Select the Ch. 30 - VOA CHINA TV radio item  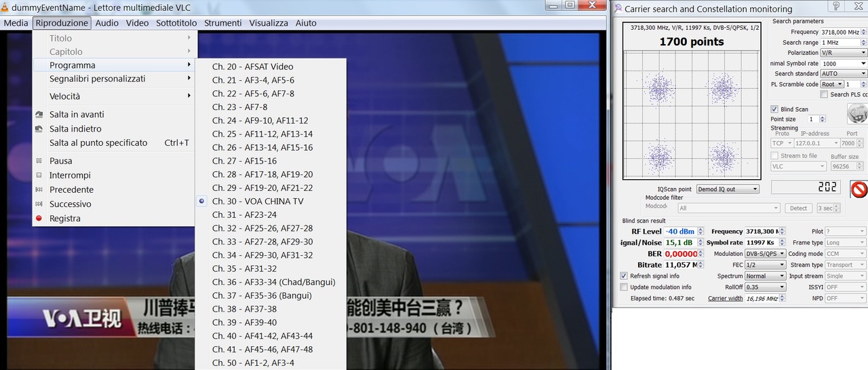(271, 201)
